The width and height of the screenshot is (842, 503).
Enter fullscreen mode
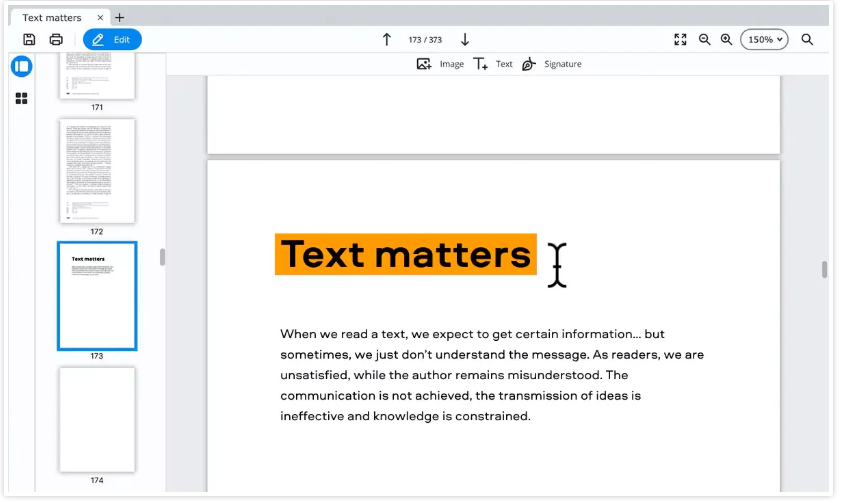tap(680, 40)
